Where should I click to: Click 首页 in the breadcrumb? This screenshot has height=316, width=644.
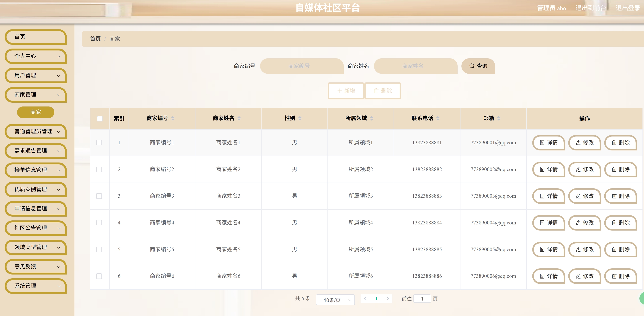[x=95, y=39]
